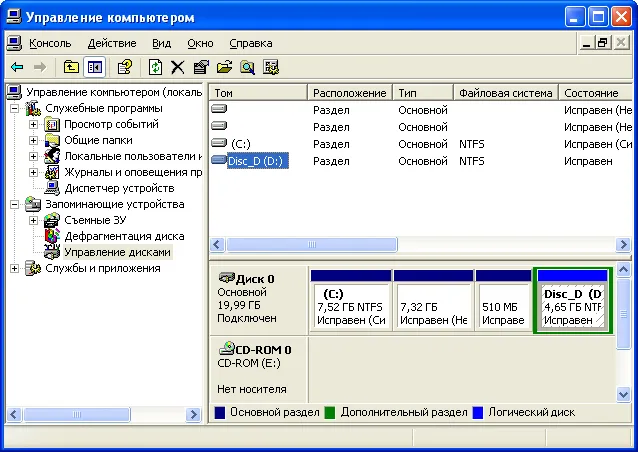Image resolution: width=638 pixels, height=452 pixels.
Task: Click the first unnamed volume icon in the list
Action: [219, 109]
